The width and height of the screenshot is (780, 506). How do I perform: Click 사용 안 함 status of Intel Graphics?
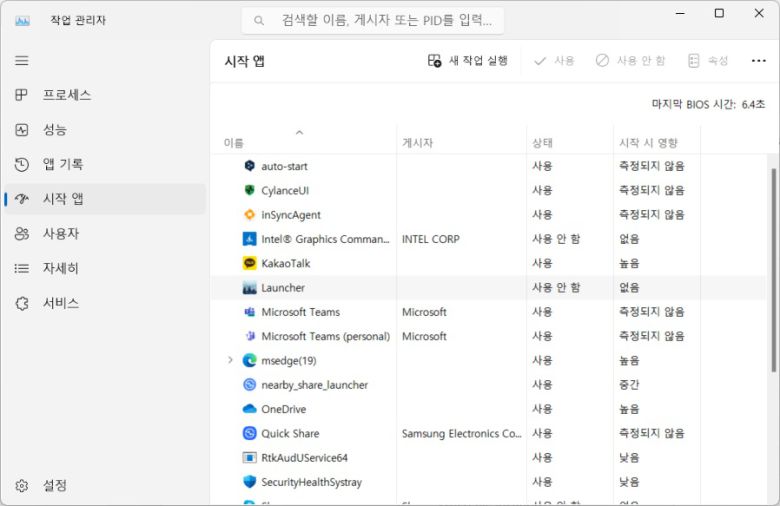tap(556, 239)
